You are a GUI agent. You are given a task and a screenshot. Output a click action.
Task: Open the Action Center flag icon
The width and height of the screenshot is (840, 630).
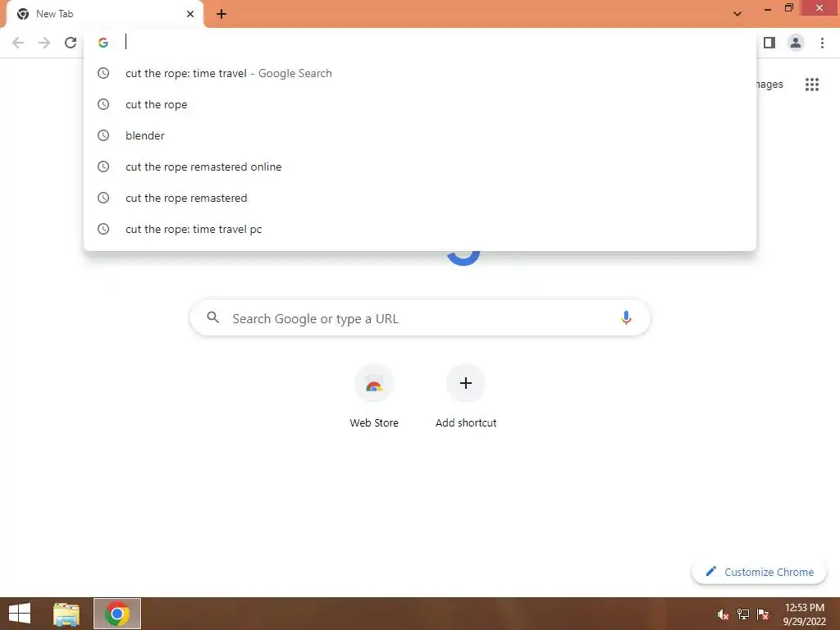coord(763,614)
